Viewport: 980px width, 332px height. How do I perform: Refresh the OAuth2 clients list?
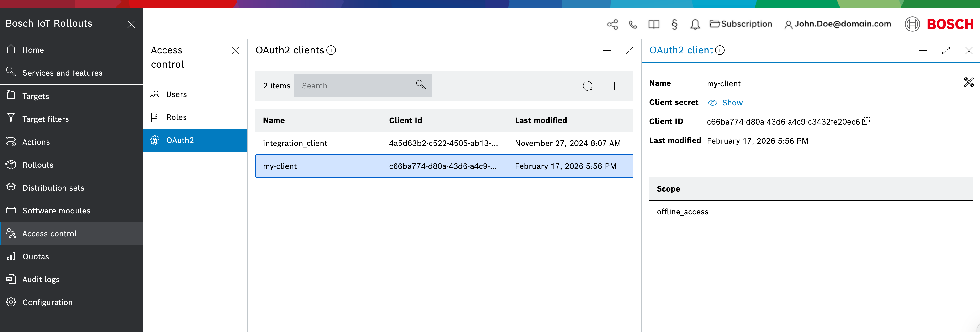[x=587, y=86]
